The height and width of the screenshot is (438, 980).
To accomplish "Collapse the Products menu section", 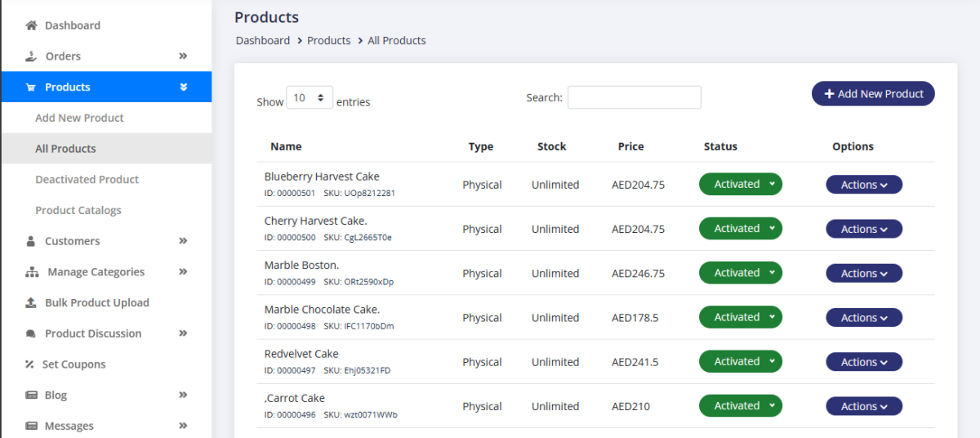I will 183,87.
